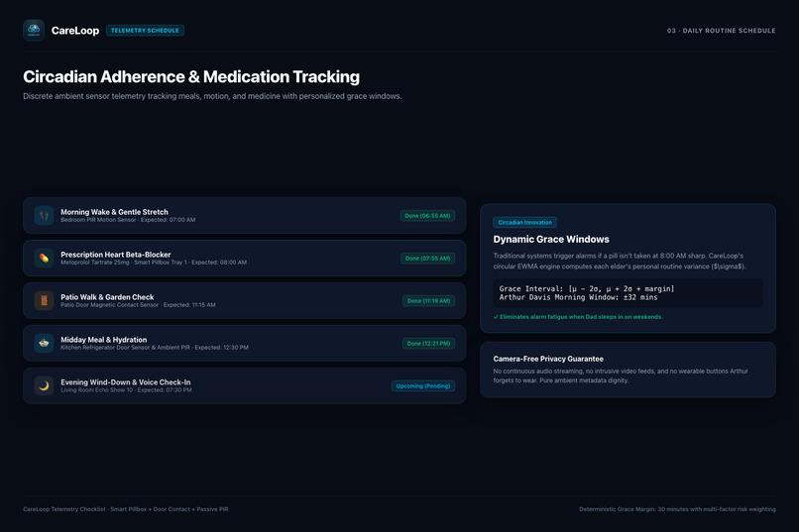Click the Eliminates alarm fatigue note

coord(578,317)
